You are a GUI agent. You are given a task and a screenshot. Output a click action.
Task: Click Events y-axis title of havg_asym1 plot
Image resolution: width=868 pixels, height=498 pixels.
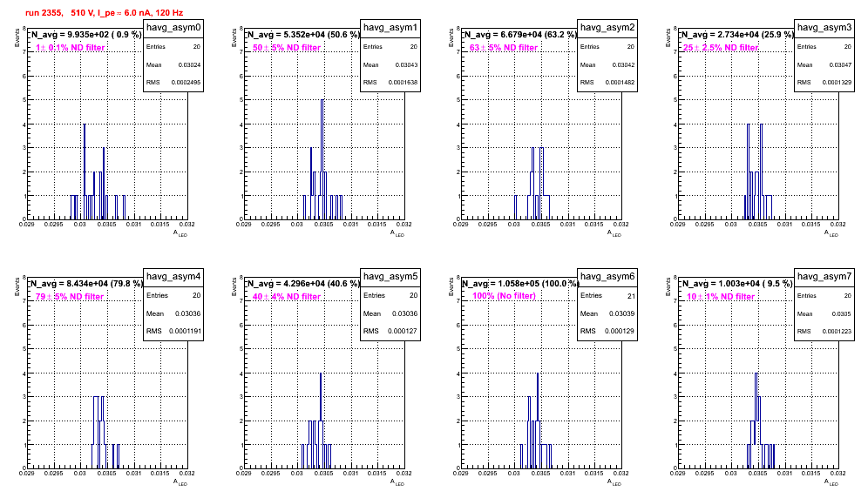(234, 37)
